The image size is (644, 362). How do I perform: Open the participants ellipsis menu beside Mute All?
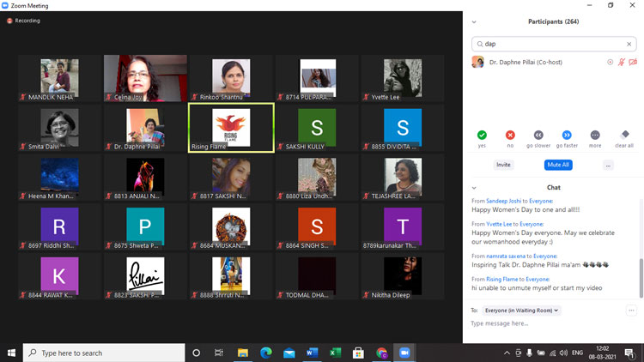point(608,165)
